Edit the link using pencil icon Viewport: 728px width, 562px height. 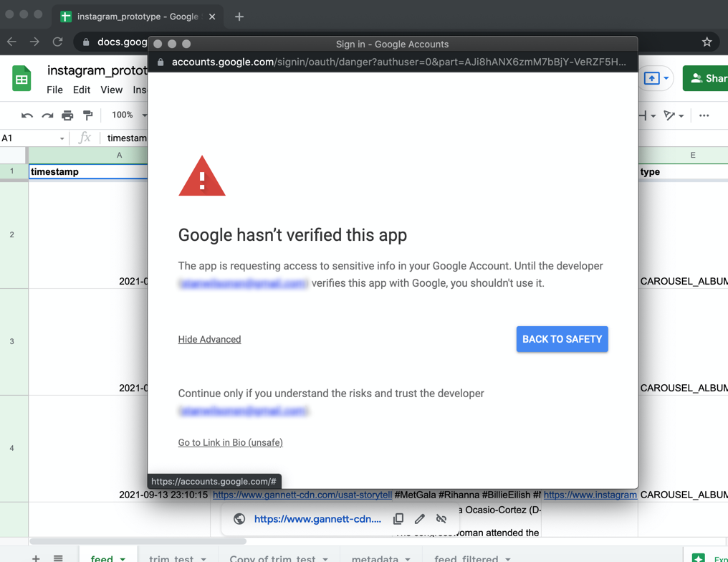(420, 519)
